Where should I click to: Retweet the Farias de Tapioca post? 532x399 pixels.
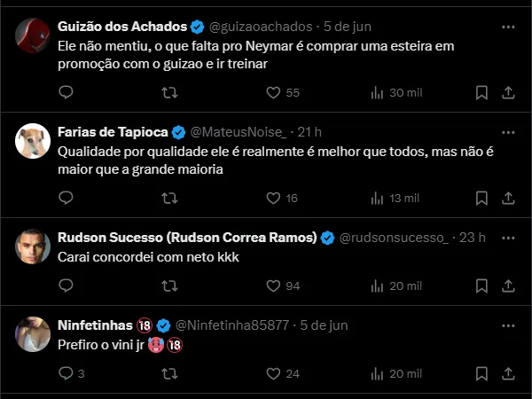[169, 198]
